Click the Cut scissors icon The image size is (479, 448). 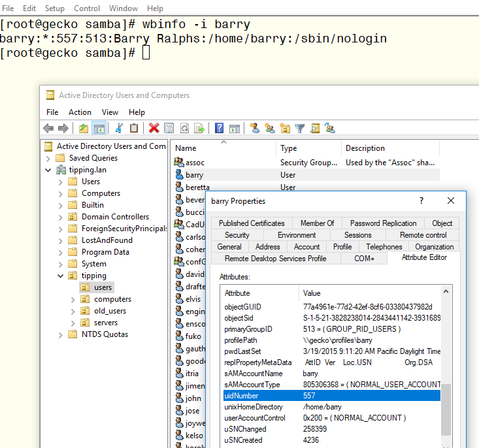tap(119, 128)
